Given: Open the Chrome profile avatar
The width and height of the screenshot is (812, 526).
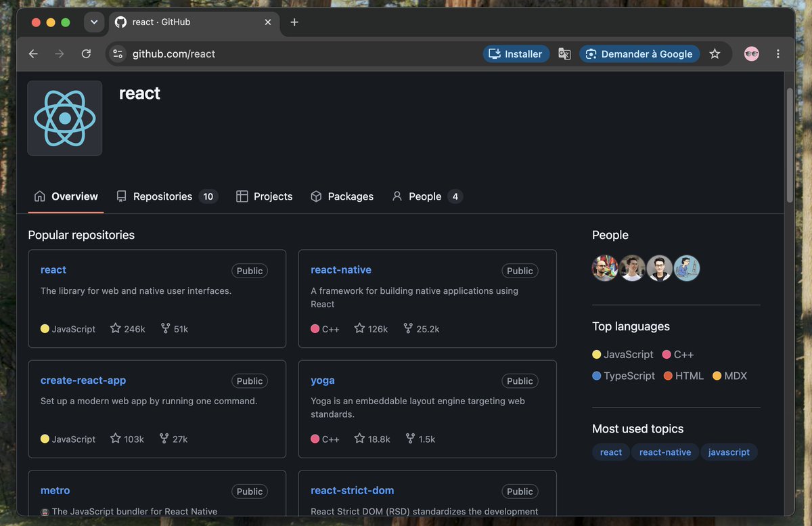Looking at the screenshot, I should click(751, 54).
